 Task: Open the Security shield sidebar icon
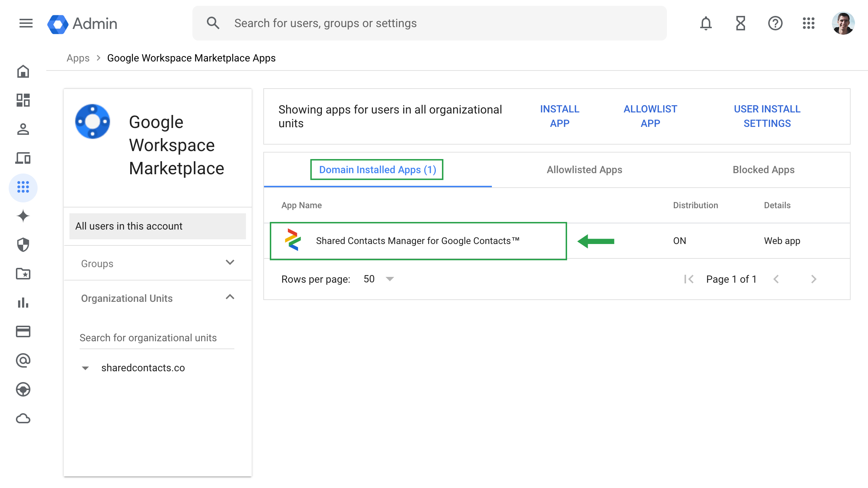click(23, 245)
